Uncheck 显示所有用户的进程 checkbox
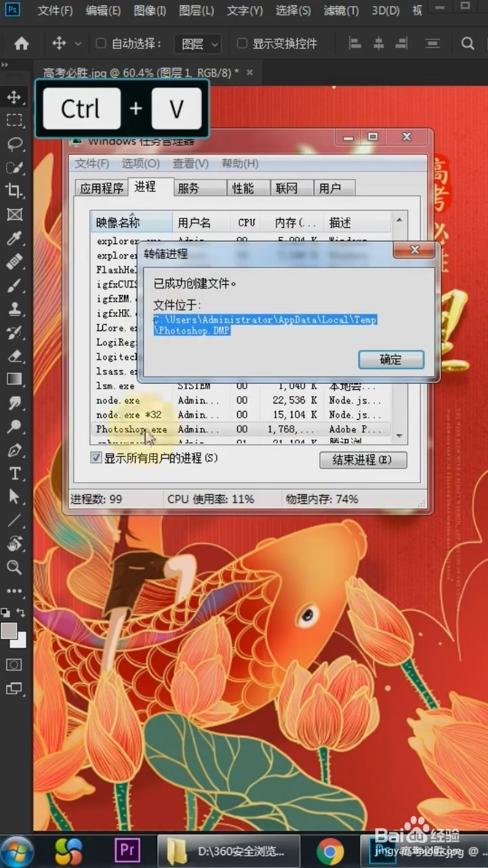This screenshot has width=488, height=868. (x=96, y=458)
